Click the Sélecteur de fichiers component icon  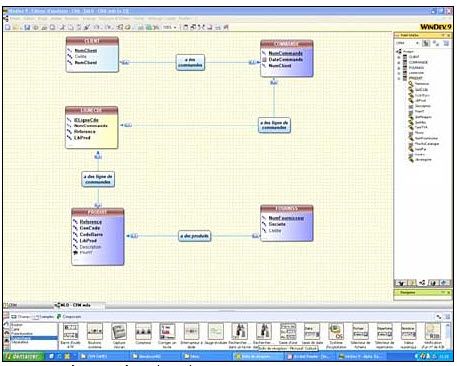click(360, 332)
